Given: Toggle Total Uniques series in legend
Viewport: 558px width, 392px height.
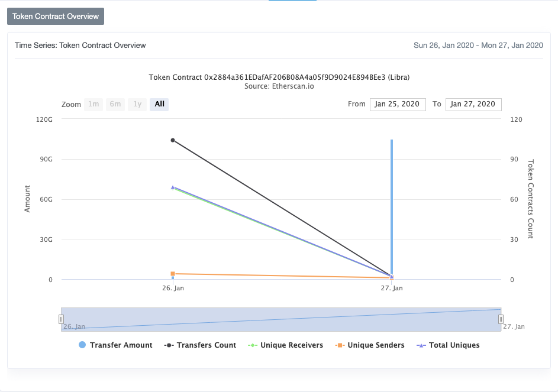Looking at the screenshot, I should tap(448, 345).
